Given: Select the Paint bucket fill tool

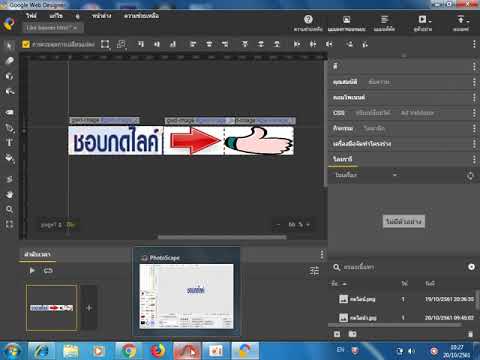Looking at the screenshot, I should [x=9, y=158].
